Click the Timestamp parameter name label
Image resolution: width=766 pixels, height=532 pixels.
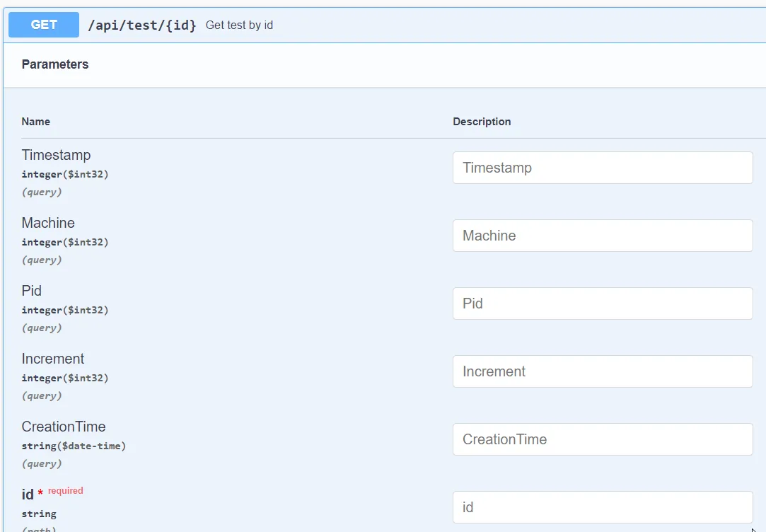[x=57, y=155]
